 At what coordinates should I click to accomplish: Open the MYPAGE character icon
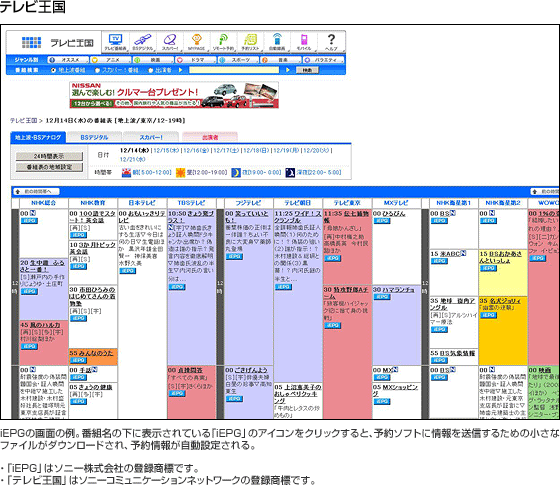(197, 42)
